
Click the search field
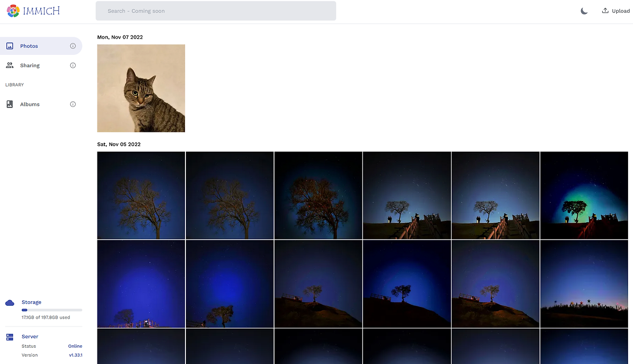216,11
